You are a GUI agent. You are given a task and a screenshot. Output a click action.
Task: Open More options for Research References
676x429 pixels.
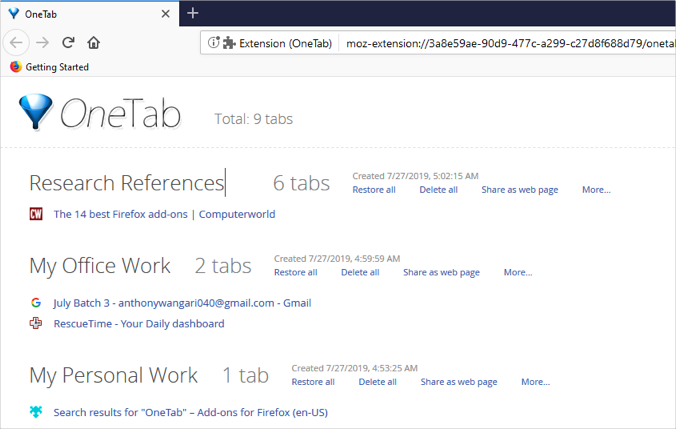[596, 190]
